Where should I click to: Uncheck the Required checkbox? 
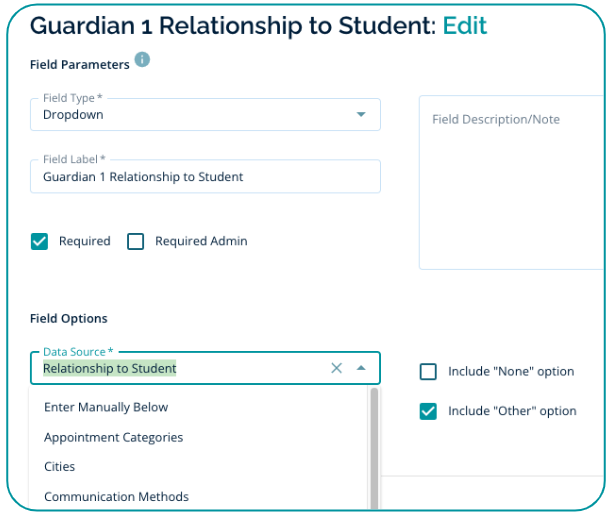(x=40, y=241)
